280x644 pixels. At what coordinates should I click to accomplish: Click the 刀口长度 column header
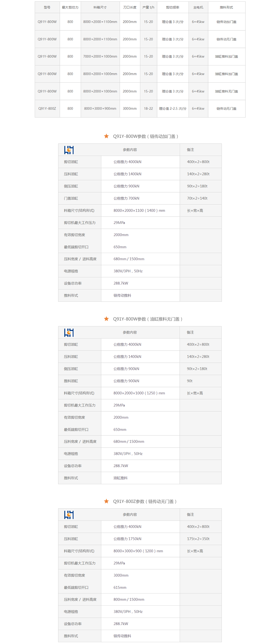point(130,7)
